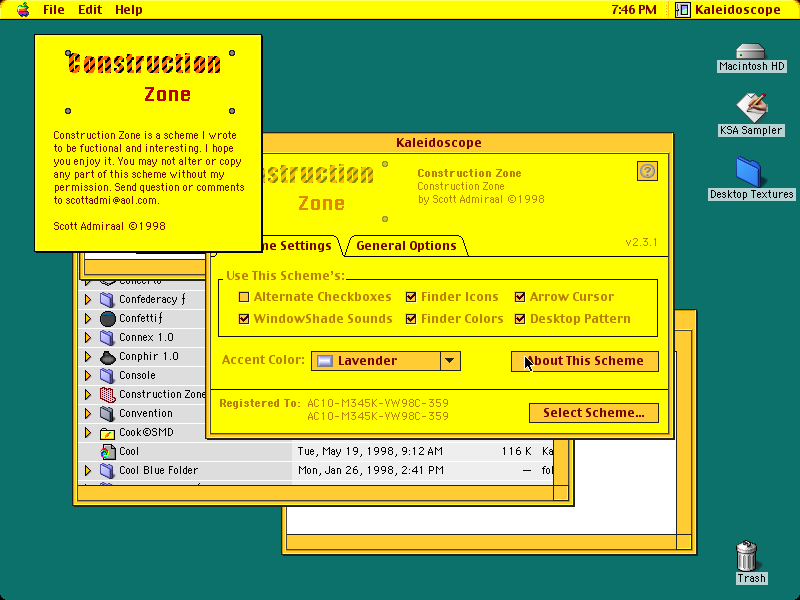
Task: Click the Use This Scheme's group label
Action: (285, 276)
